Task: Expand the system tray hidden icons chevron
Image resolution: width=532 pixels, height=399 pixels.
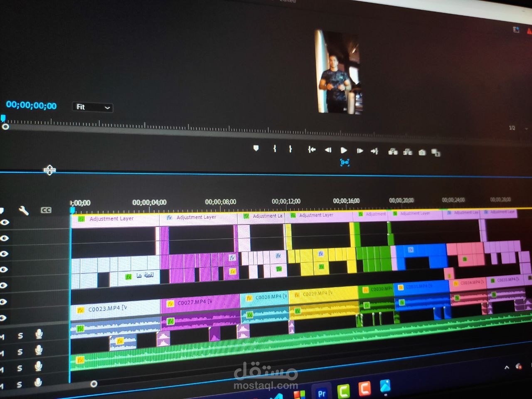Action: [x=507, y=367]
